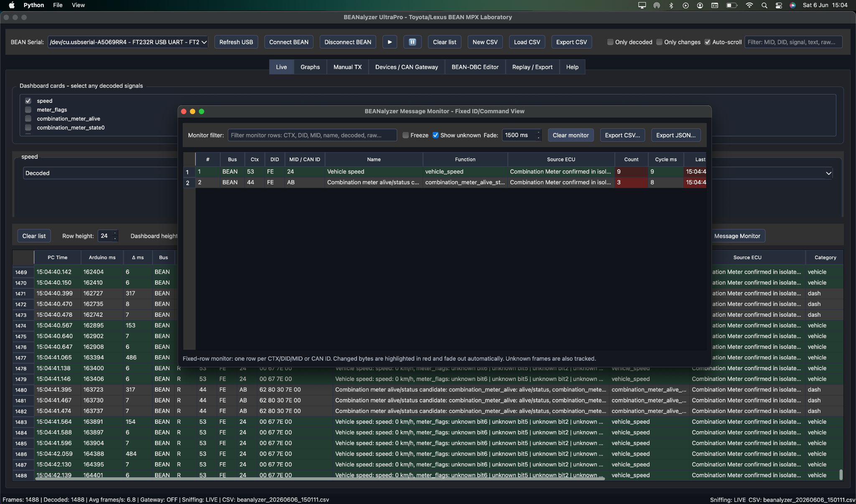Switch to the Graphs tab

(310, 67)
